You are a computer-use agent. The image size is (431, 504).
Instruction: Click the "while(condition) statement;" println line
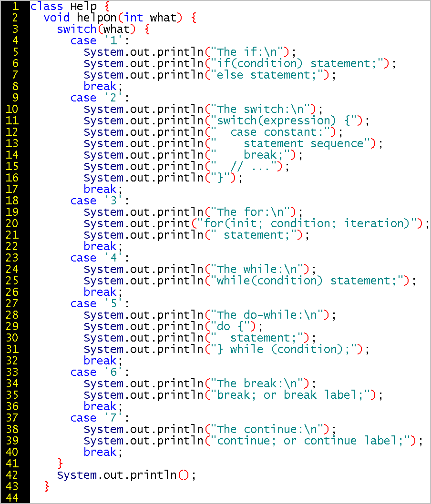point(250,281)
